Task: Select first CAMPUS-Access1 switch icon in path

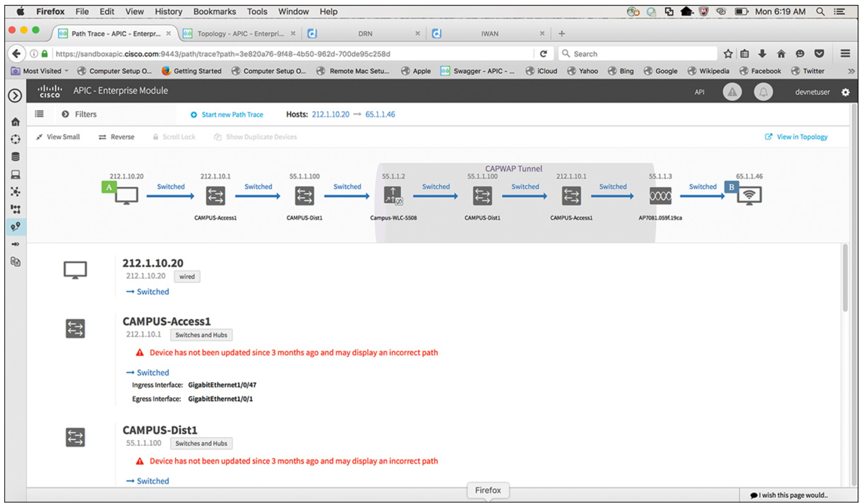Action: pyautogui.click(x=215, y=196)
